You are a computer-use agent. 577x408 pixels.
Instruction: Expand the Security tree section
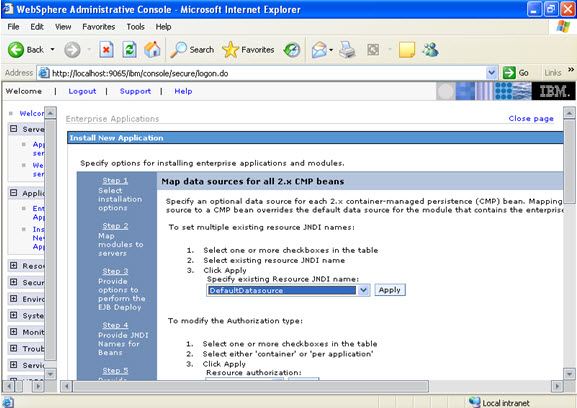(14, 282)
